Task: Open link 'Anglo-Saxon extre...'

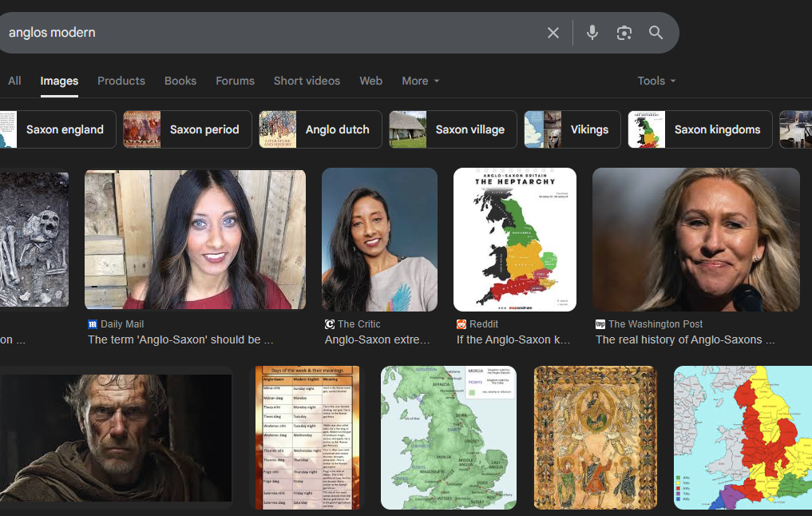Action: click(x=377, y=339)
